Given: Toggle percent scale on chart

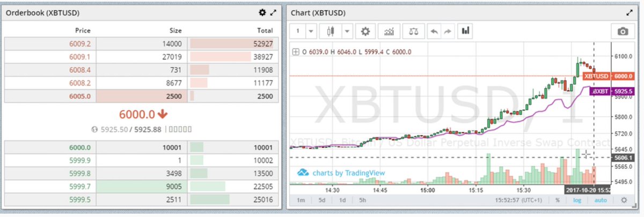Looking at the screenshot, I should click(558, 200).
